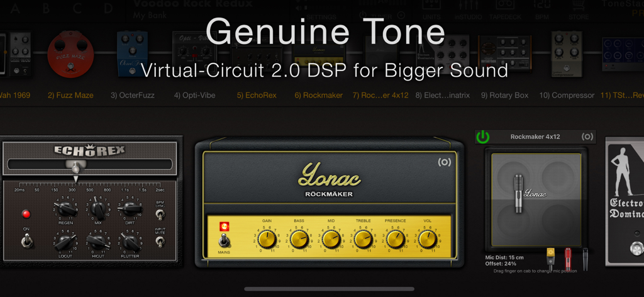Click the EchoRex LOCUT knob
This screenshot has width=644, height=297.
(x=65, y=242)
